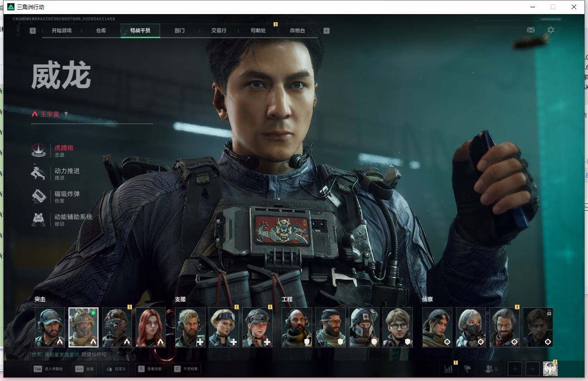Screen dimensions: 588x381
Task: Select assault operator wearing cap and headset
Action: click(50, 327)
